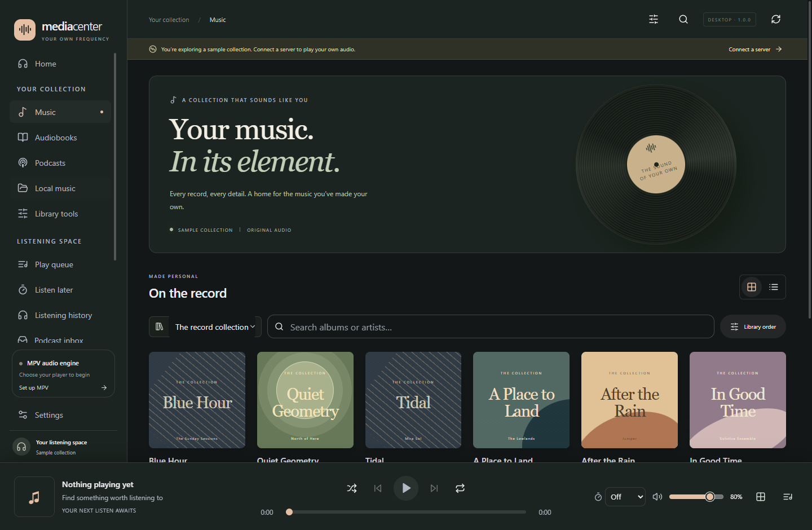Click the spinning vinyl record graphic

pyautogui.click(x=656, y=165)
